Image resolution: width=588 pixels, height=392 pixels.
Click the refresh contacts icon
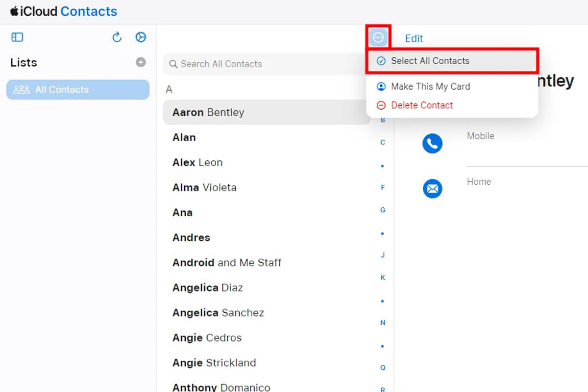pyautogui.click(x=117, y=37)
